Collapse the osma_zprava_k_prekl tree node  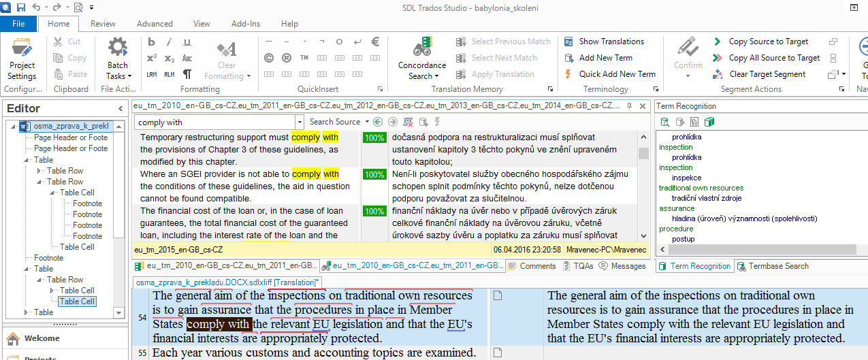(14, 127)
